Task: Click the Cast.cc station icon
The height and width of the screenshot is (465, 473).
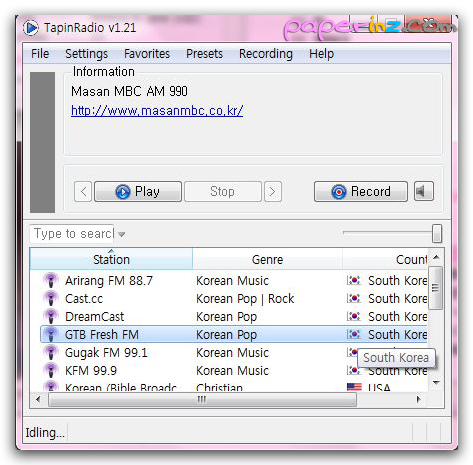Action: click(51, 298)
